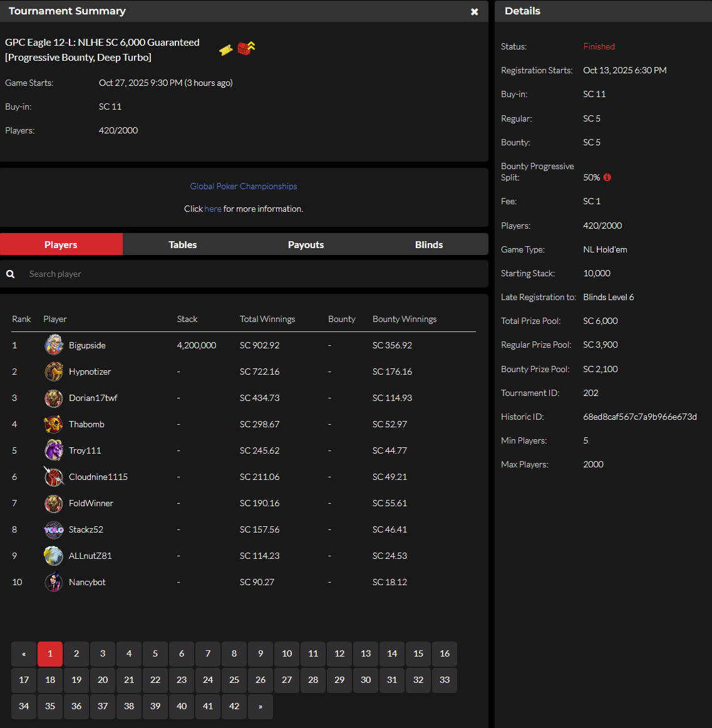712x728 pixels.
Task: Click the red bounty chest icon
Action: coord(246,48)
